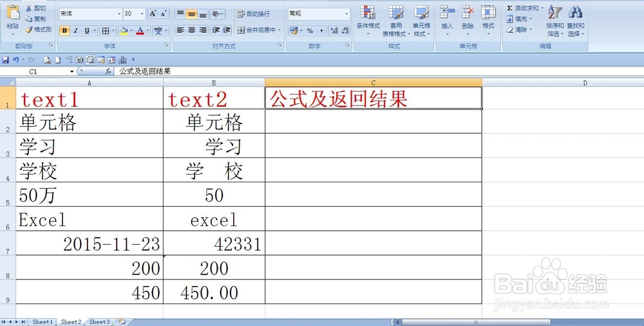Toggle Italic formatting

pos(75,30)
